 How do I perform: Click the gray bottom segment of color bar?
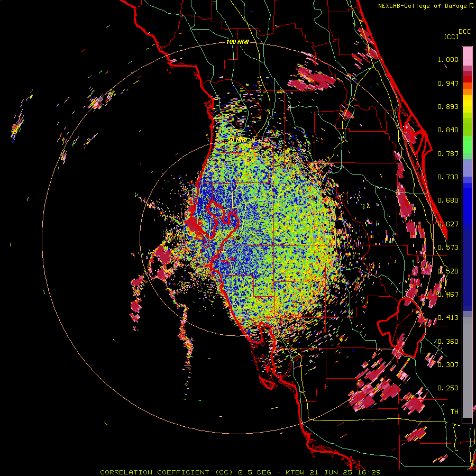tap(467, 368)
